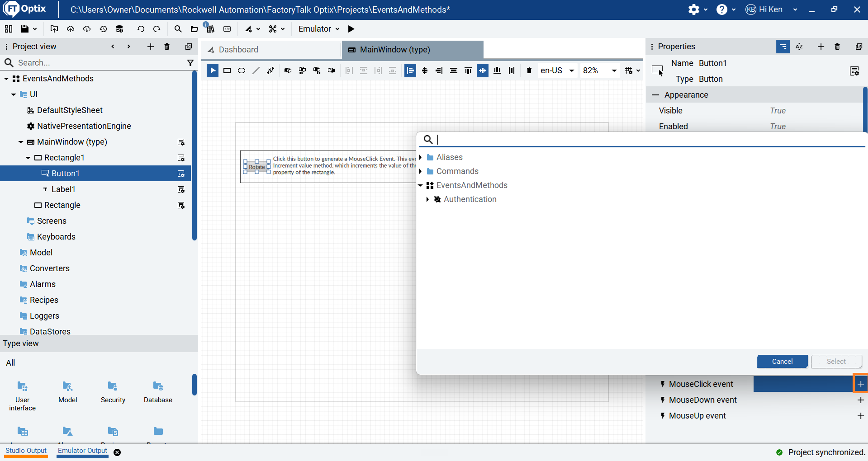This screenshot has width=868, height=461.
Task: Toggle the Visible property value True
Action: point(778,111)
